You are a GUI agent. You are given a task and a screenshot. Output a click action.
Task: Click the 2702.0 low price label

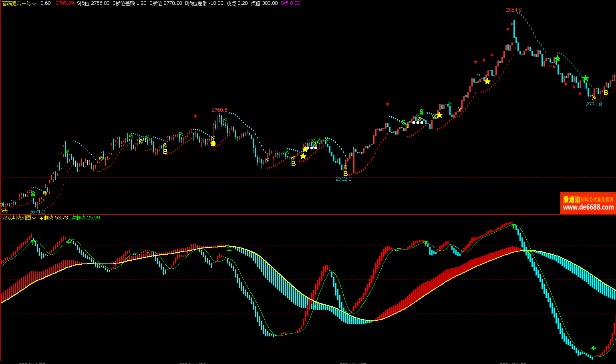click(x=343, y=179)
